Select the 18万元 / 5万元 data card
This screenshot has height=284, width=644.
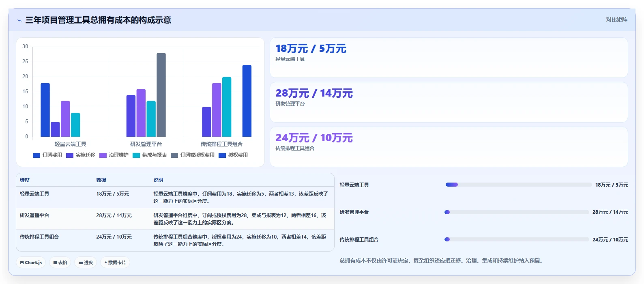point(449,58)
